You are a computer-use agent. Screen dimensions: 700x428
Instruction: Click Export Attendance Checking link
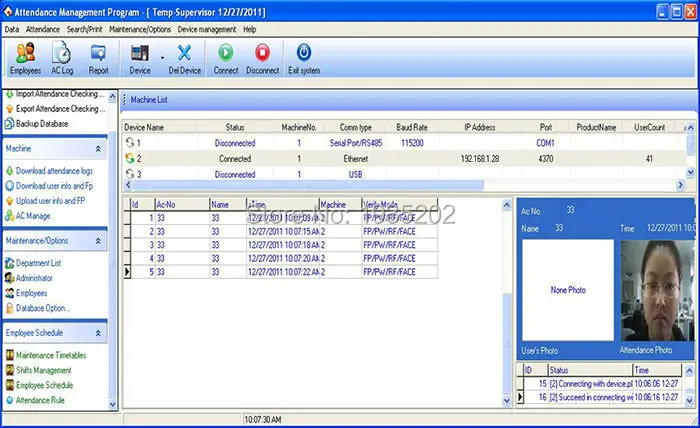pos(60,108)
